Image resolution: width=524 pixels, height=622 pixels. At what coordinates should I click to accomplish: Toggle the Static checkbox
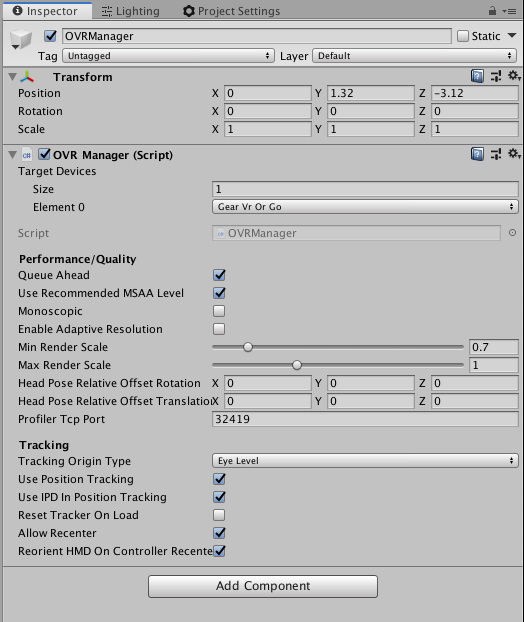tap(463, 36)
